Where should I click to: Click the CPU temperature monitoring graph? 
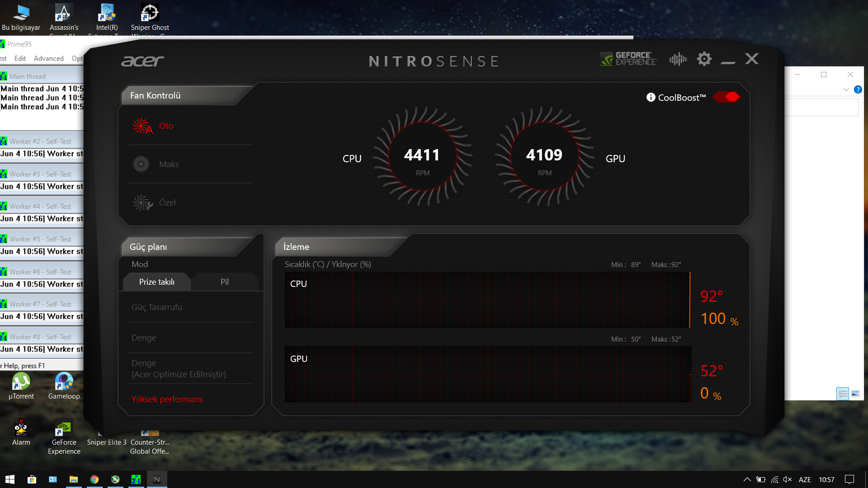(x=488, y=300)
